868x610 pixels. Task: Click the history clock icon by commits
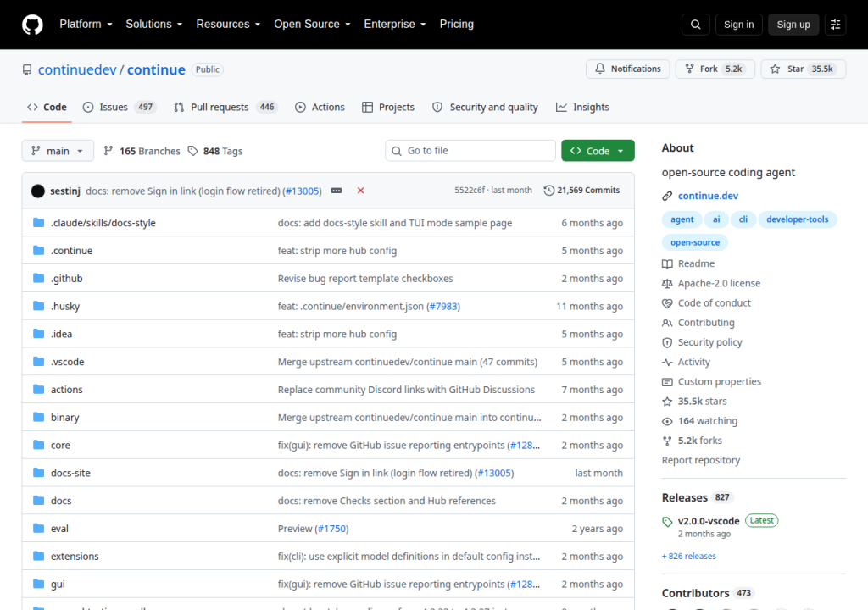tap(548, 191)
